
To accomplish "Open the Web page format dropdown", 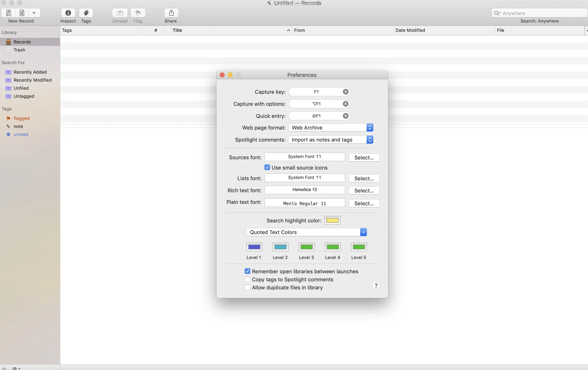I will coord(331,128).
